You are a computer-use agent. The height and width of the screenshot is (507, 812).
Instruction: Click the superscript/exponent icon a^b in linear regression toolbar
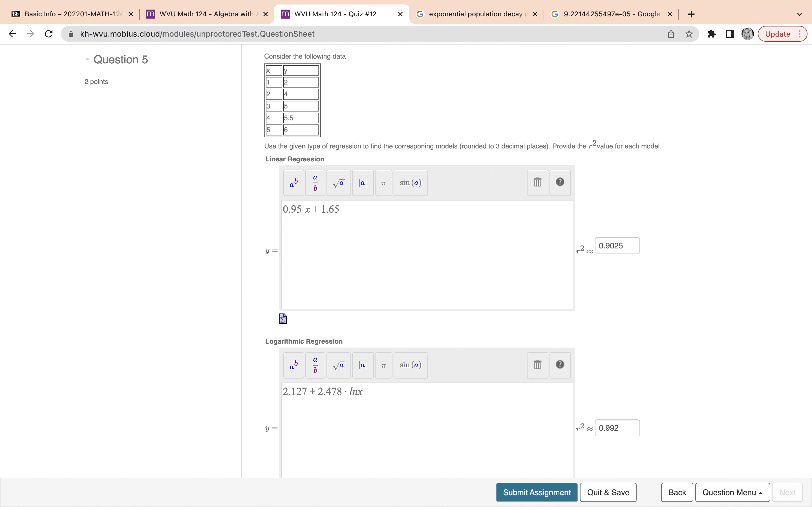(x=294, y=182)
